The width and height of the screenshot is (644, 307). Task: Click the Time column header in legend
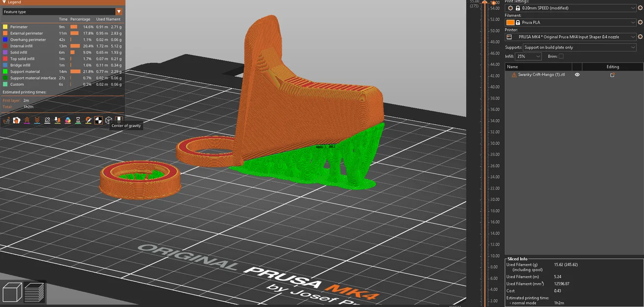(x=63, y=19)
